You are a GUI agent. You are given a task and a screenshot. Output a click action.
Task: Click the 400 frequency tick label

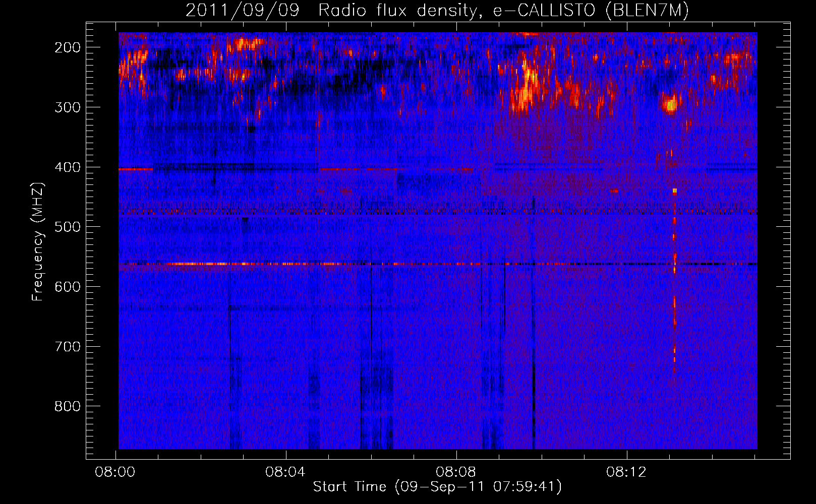[x=68, y=167]
